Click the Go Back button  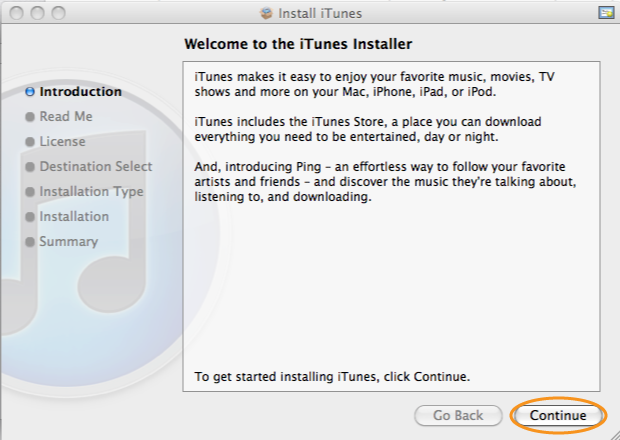click(458, 415)
